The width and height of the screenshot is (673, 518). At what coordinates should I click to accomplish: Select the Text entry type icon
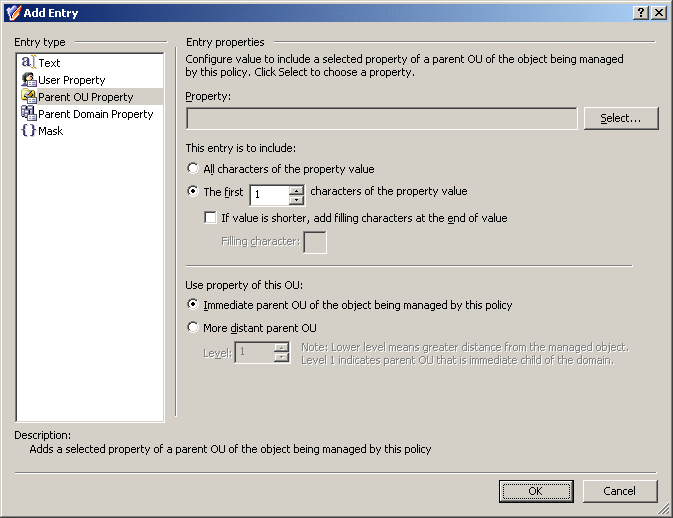pos(29,62)
